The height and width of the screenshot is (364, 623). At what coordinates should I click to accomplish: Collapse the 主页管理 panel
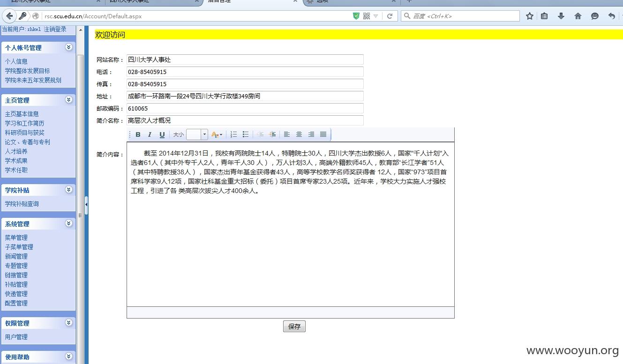[69, 100]
